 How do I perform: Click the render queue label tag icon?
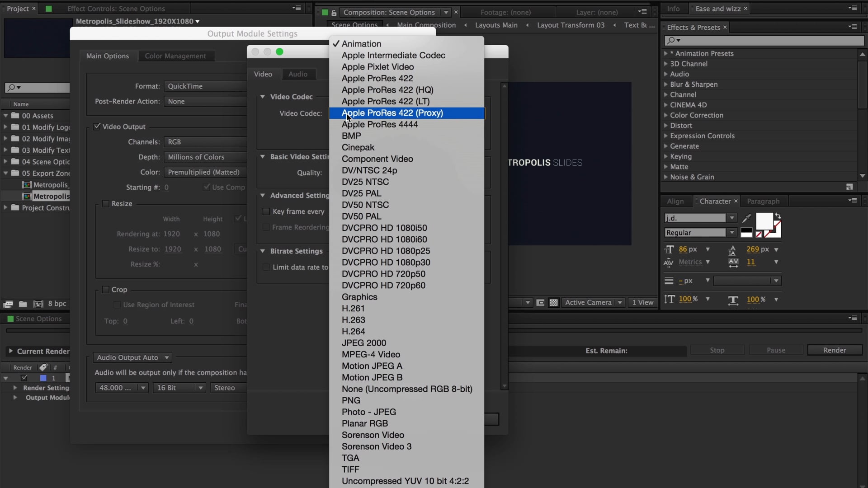coord(43,367)
